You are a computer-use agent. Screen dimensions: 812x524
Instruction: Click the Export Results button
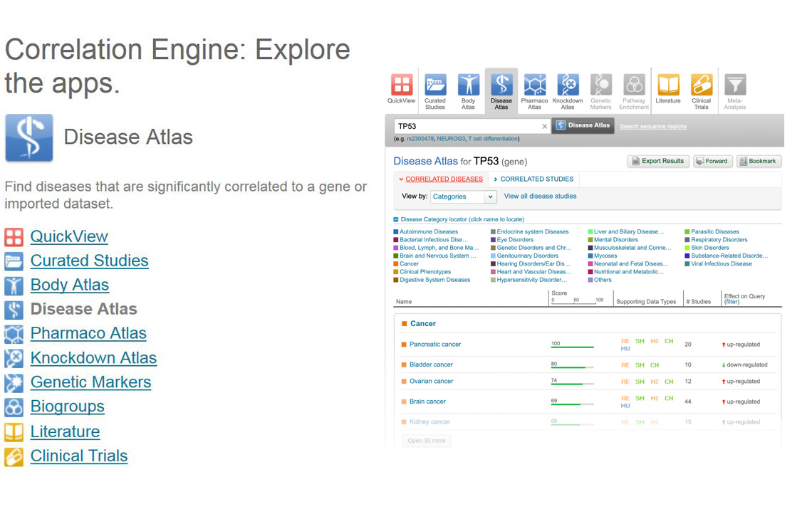coord(657,162)
